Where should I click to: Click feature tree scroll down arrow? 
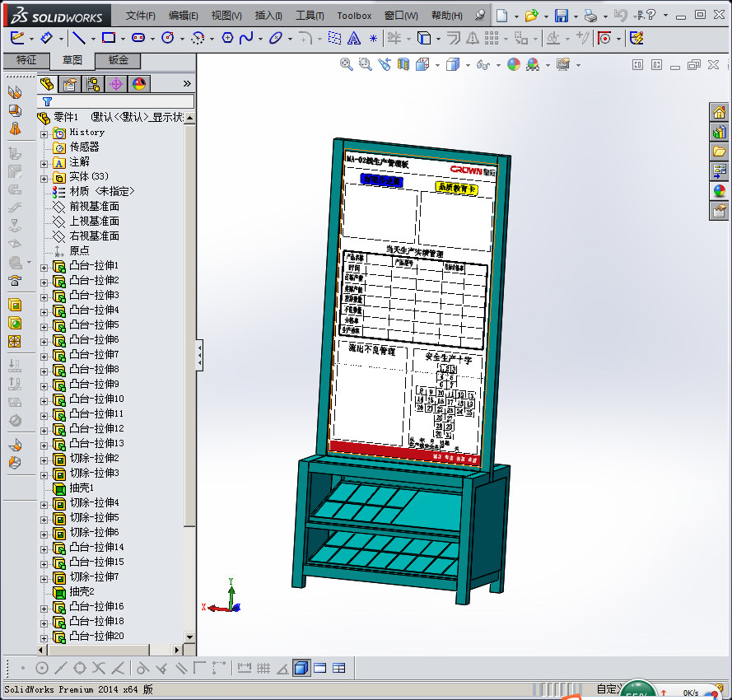pyautogui.click(x=189, y=637)
